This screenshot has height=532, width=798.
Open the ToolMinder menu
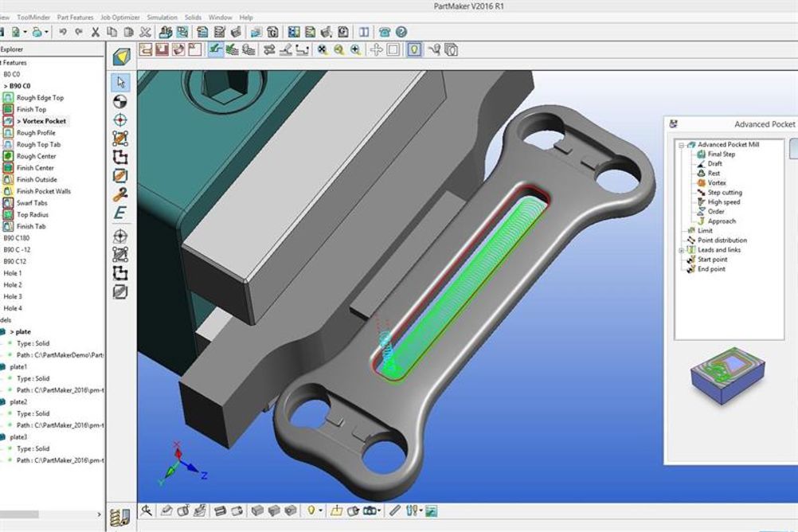pyautogui.click(x=33, y=18)
